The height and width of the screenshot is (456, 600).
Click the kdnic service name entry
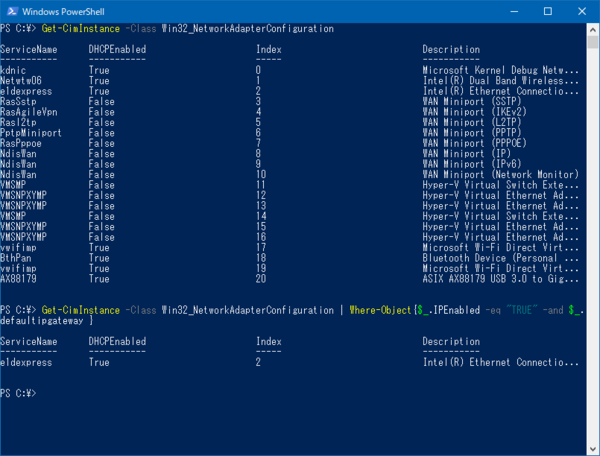tap(14, 71)
